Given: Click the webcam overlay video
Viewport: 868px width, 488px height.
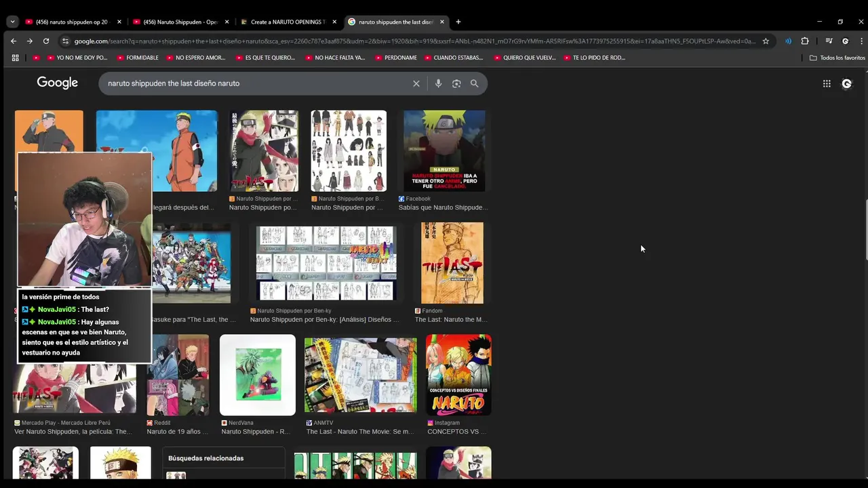Looking at the screenshot, I should coord(85,220).
